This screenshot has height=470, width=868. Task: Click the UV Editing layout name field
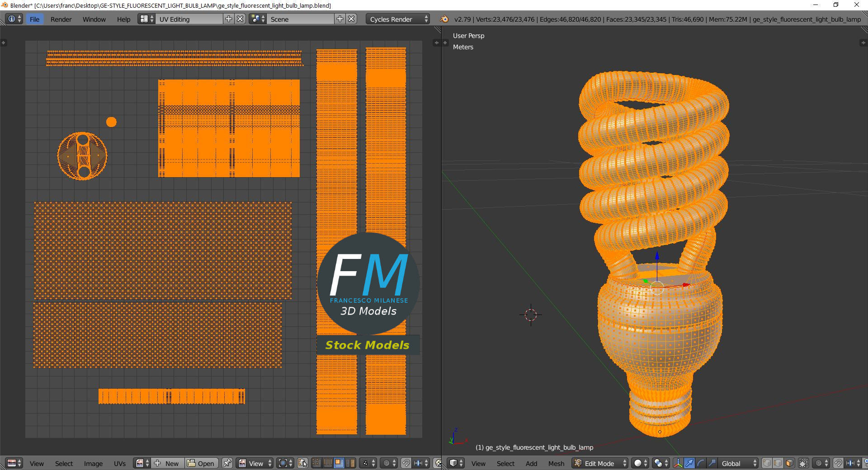tap(189, 19)
